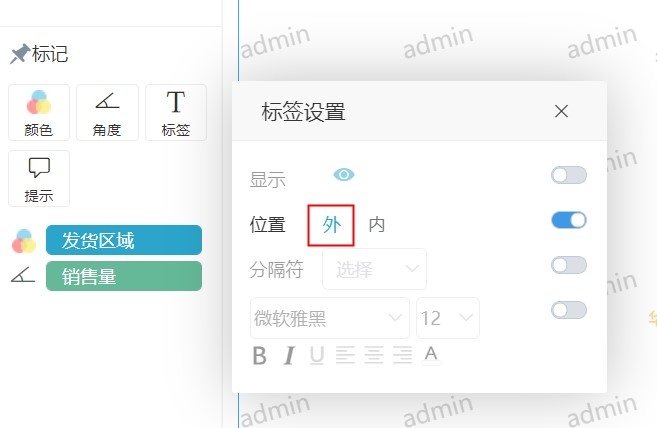The height and width of the screenshot is (428, 657).
Task: Open the font color picker A
Action: point(431,355)
